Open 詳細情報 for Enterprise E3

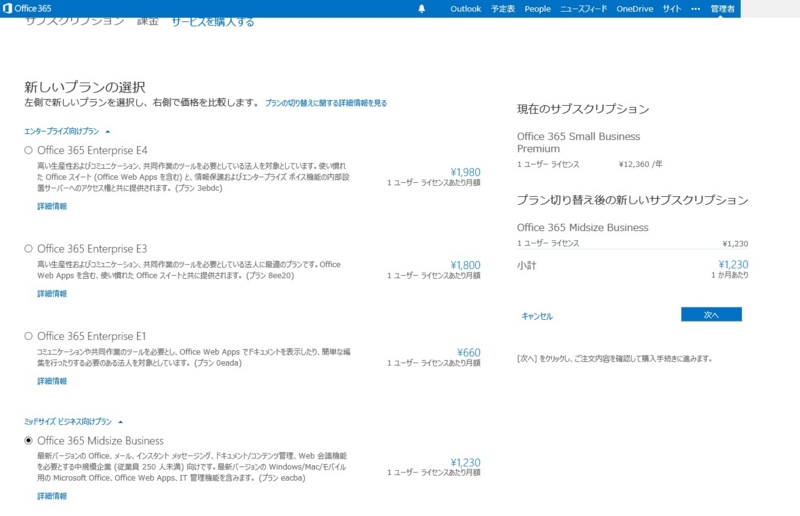point(52,293)
